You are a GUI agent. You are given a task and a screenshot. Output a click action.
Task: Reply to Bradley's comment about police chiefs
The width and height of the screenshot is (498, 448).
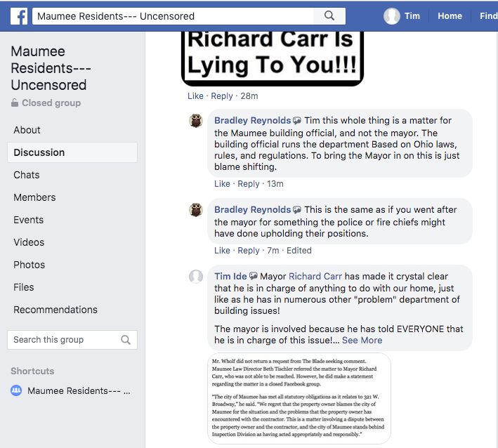[x=249, y=251]
